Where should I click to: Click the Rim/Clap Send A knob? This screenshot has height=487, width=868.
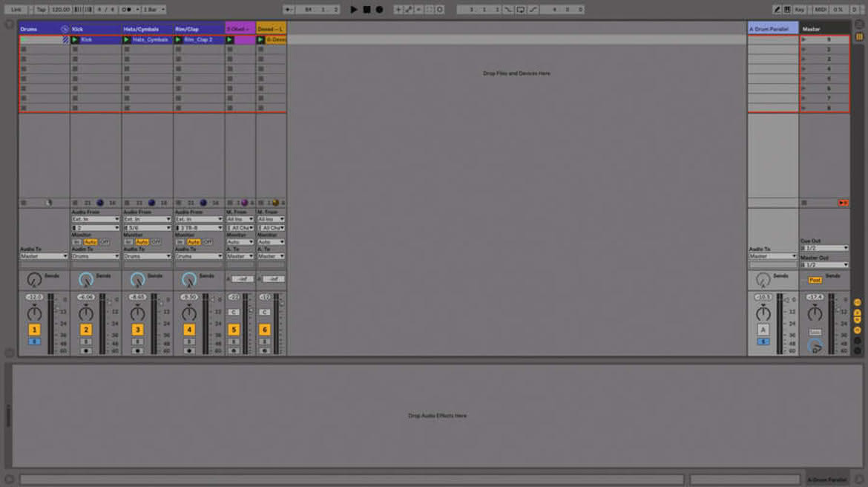click(x=188, y=280)
